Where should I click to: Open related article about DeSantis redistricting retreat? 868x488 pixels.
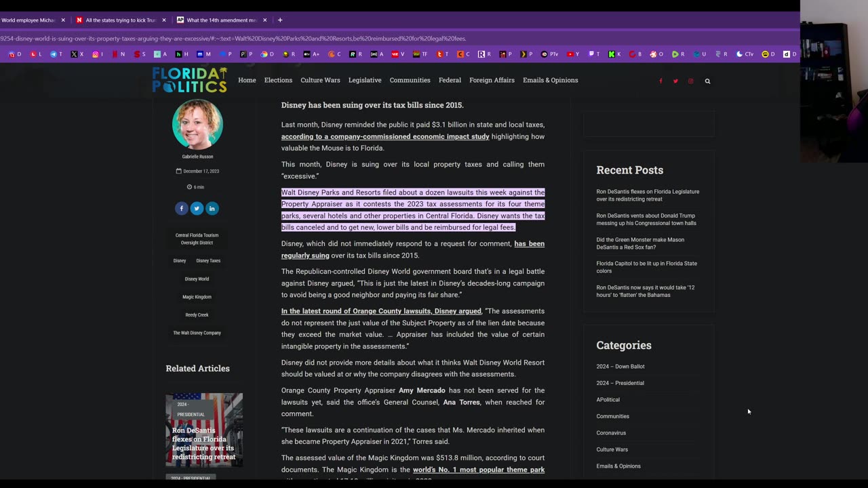(x=203, y=443)
